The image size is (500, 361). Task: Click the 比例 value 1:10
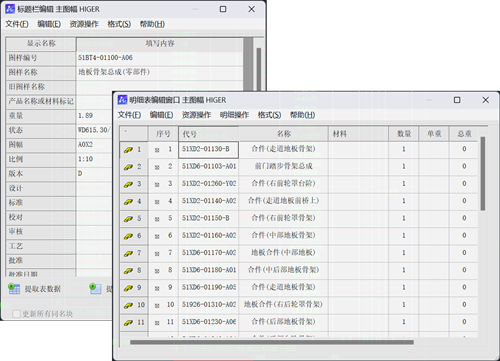coord(85,159)
